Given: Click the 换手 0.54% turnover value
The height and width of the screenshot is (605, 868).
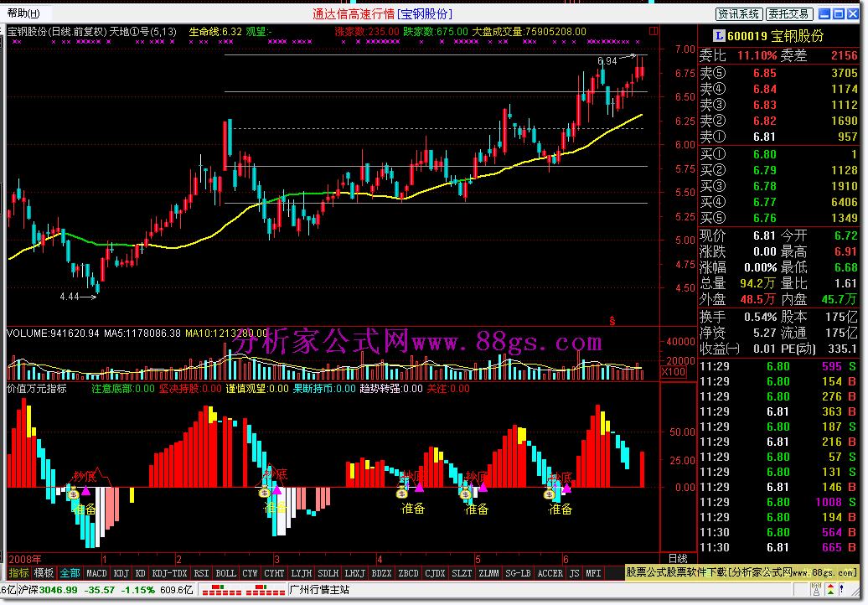Looking at the screenshot, I should click(x=761, y=318).
